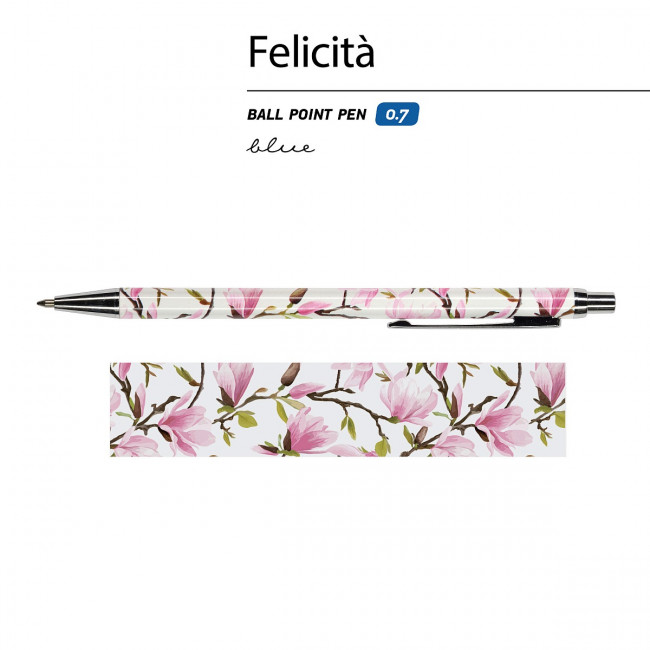Click the pink magnolia near the pen's push button
This screenshot has height=650, width=650.
551,302
